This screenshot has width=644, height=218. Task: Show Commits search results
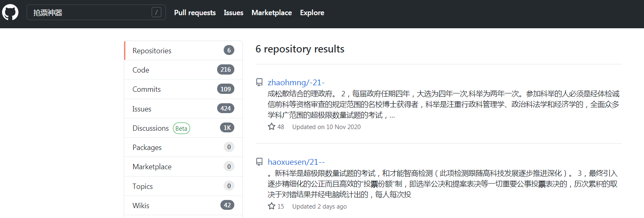click(184, 89)
